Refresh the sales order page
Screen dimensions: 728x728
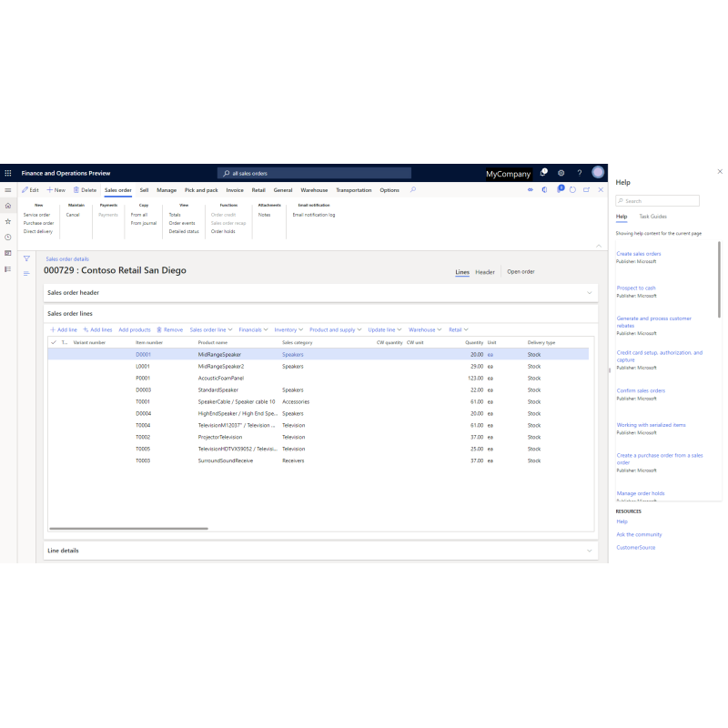(572, 190)
